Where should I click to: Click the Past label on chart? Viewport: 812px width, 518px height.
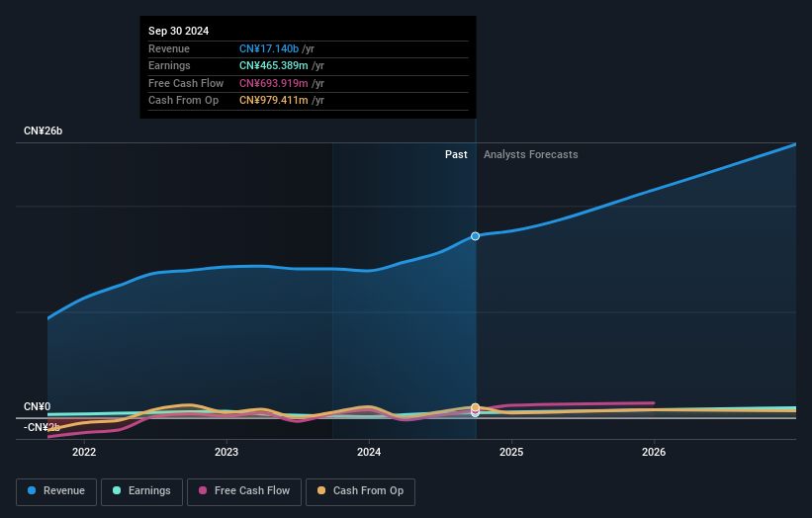(456, 154)
